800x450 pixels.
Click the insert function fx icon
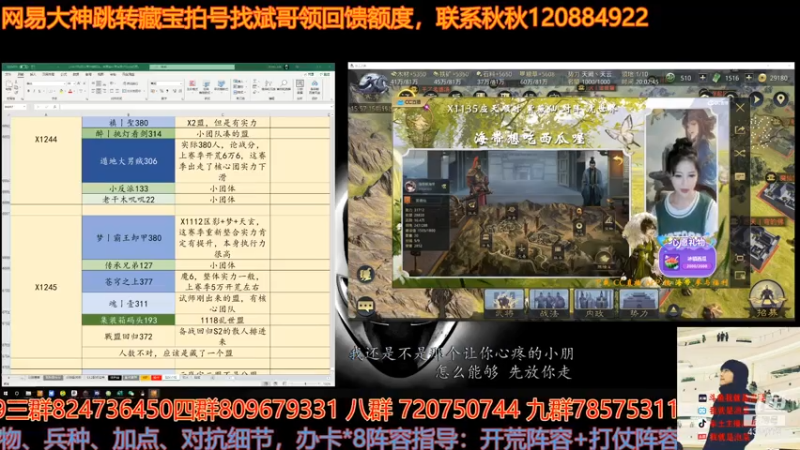[55, 107]
